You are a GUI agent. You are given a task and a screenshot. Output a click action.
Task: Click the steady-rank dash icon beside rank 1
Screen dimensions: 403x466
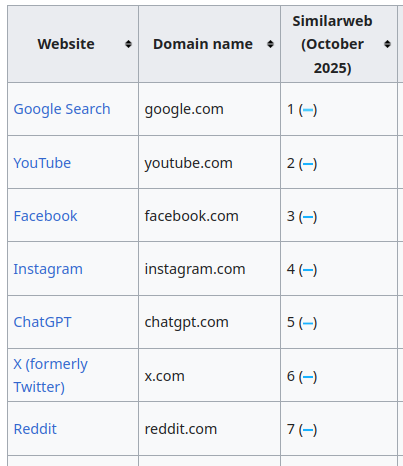tap(308, 110)
